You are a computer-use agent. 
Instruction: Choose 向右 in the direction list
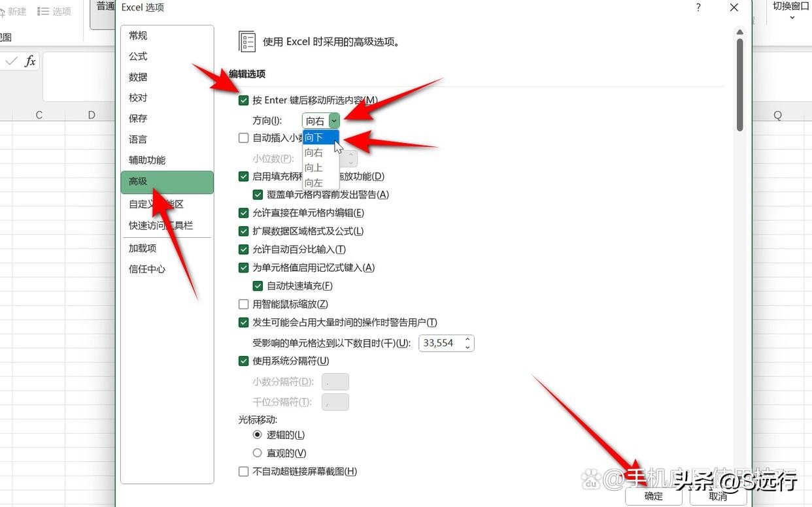click(321, 152)
